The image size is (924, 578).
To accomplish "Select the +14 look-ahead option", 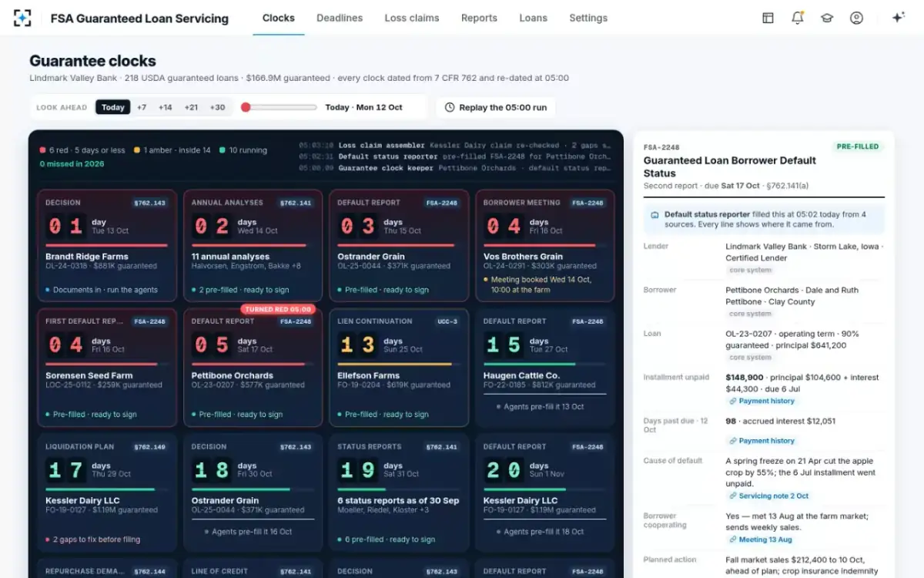I will pyautogui.click(x=165, y=107).
